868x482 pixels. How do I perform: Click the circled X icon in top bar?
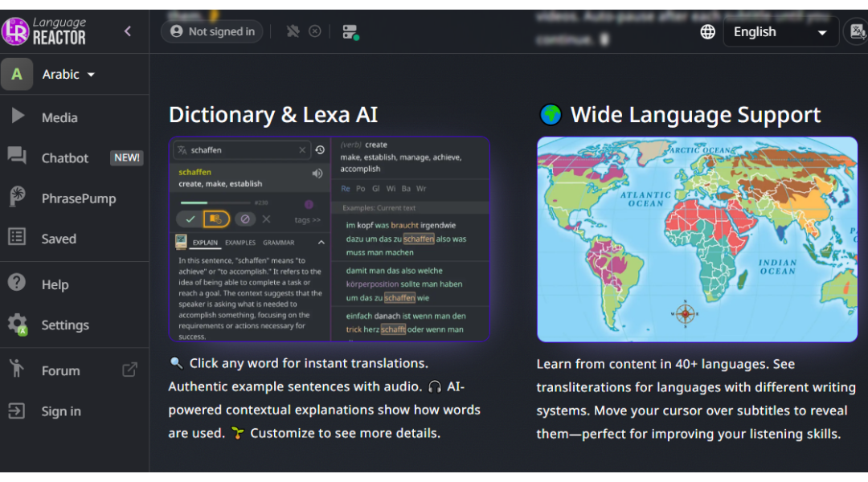pyautogui.click(x=315, y=31)
